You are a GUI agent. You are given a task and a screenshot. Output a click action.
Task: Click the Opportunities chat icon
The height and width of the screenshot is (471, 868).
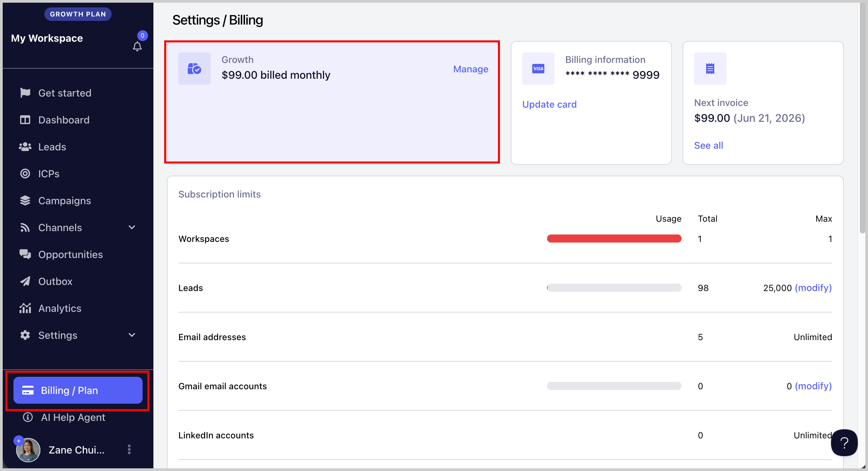coord(25,254)
